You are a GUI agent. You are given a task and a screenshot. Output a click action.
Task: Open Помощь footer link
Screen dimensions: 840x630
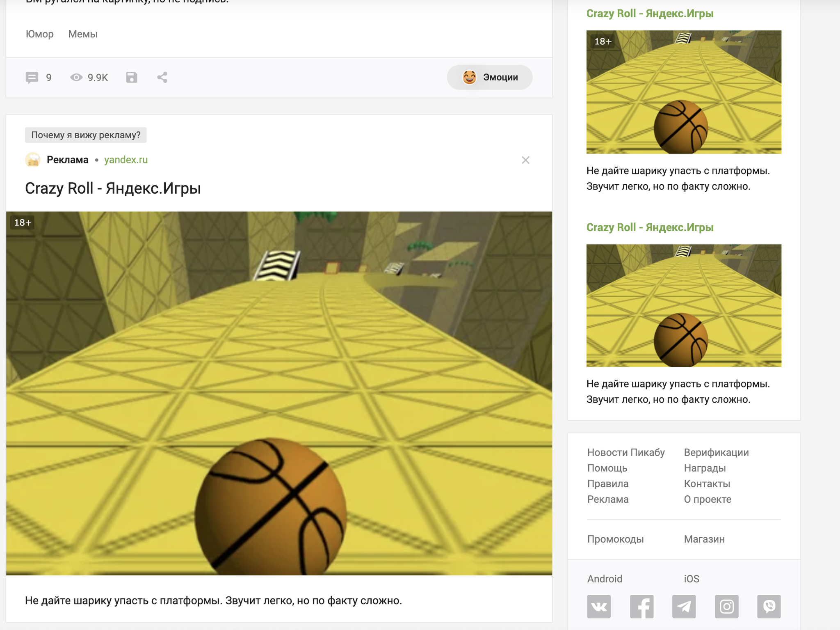[607, 468]
